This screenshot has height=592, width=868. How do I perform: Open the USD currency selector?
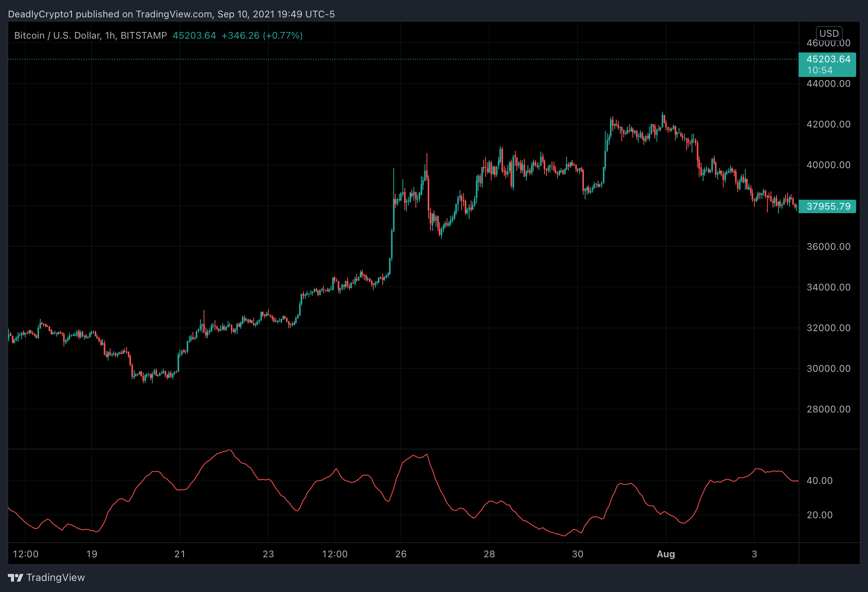[x=829, y=33]
